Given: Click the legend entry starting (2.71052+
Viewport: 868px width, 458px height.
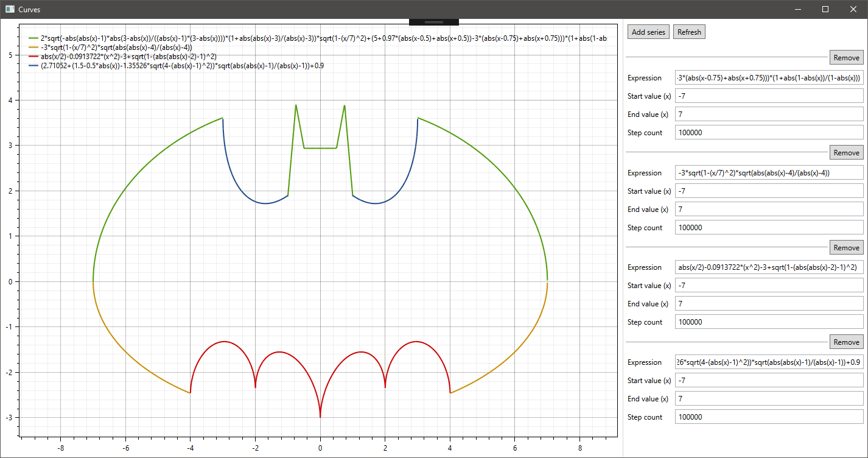Looking at the screenshot, I should click(x=182, y=65).
